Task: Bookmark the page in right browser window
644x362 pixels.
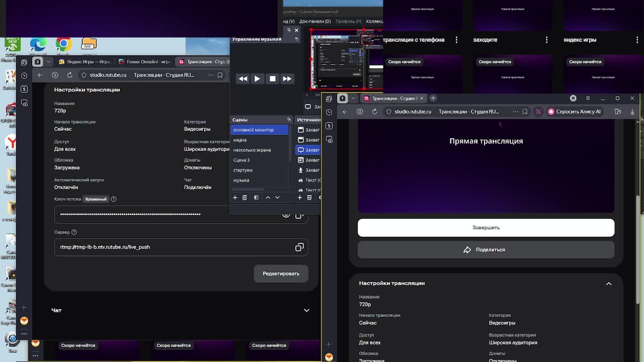Action: tap(525, 112)
